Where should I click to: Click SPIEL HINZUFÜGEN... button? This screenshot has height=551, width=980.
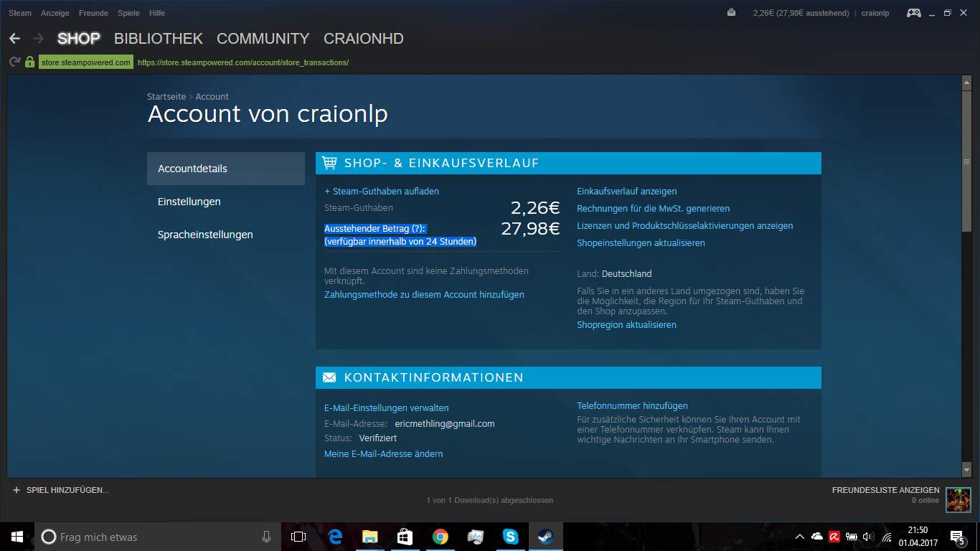point(61,490)
